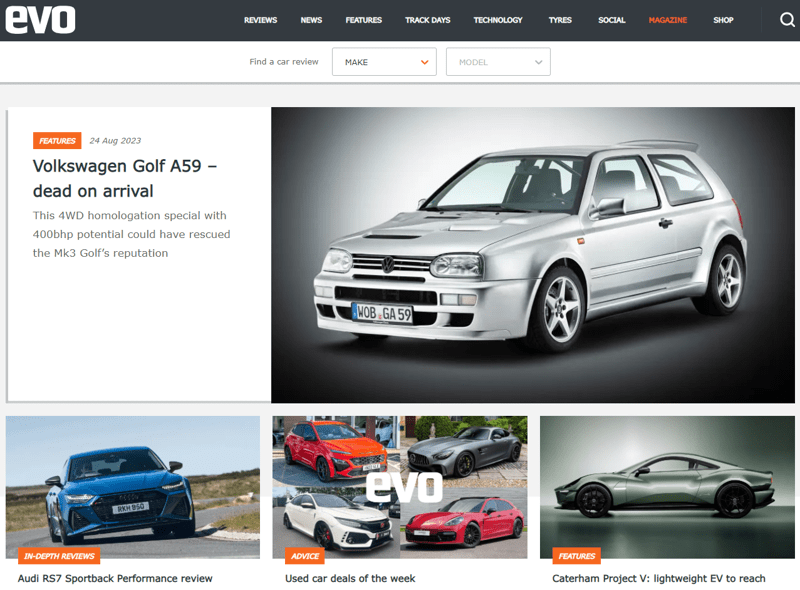800x590 pixels.
Task: Click the In-Depth Reviews tag
Action: click(59, 556)
